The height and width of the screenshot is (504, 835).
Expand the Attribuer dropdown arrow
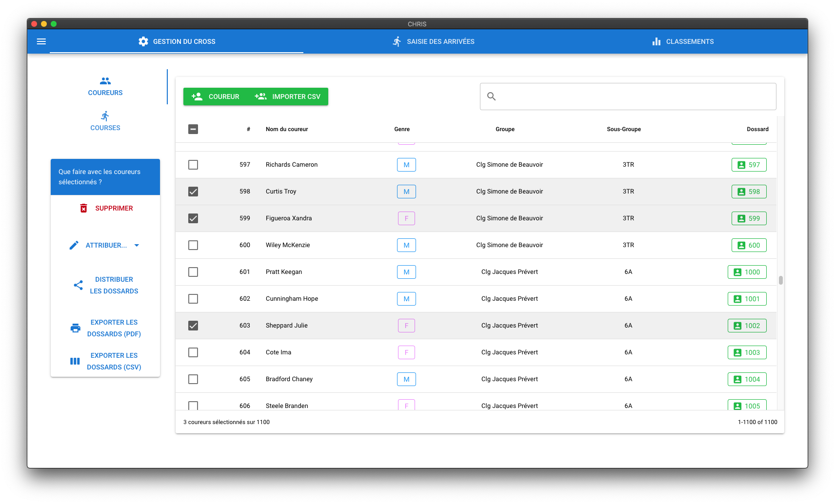point(137,245)
